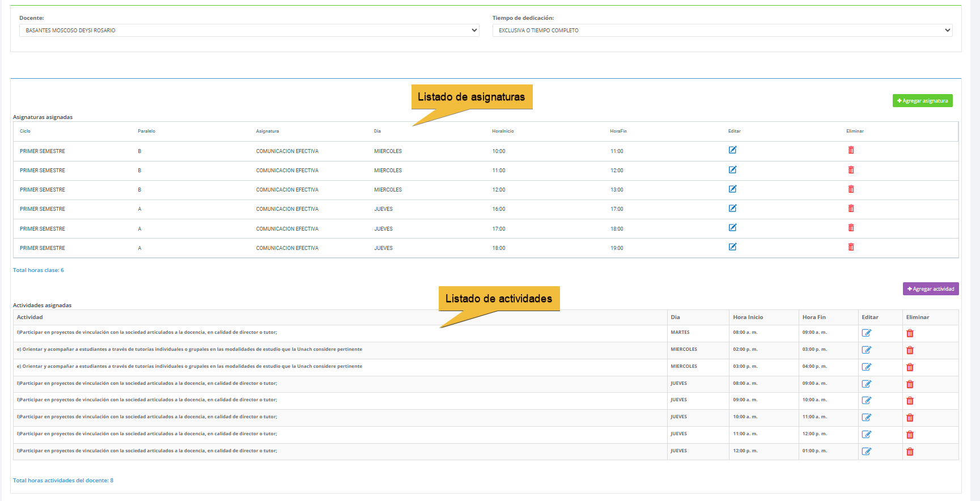
Task: Delete the JUEVES 08:00 a. m. activity
Action: [910, 384]
